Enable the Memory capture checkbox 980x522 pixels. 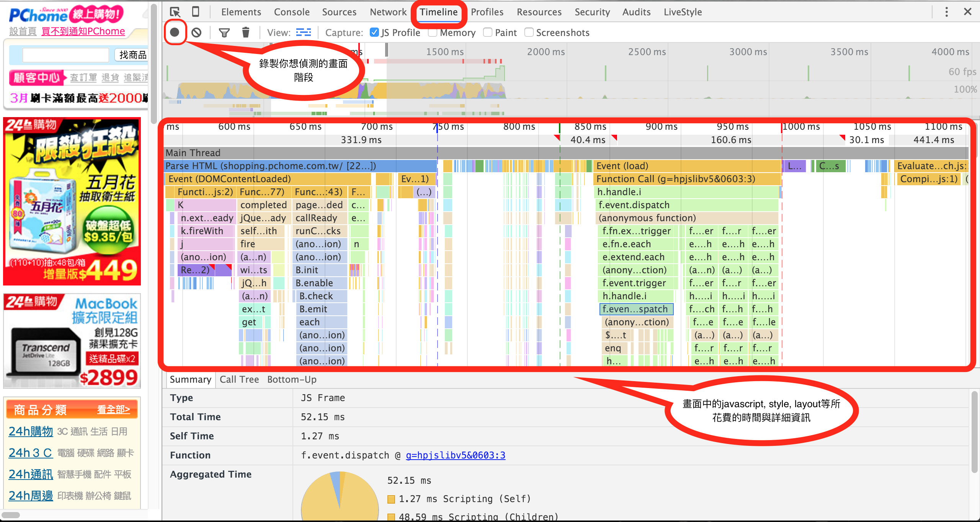pos(433,33)
